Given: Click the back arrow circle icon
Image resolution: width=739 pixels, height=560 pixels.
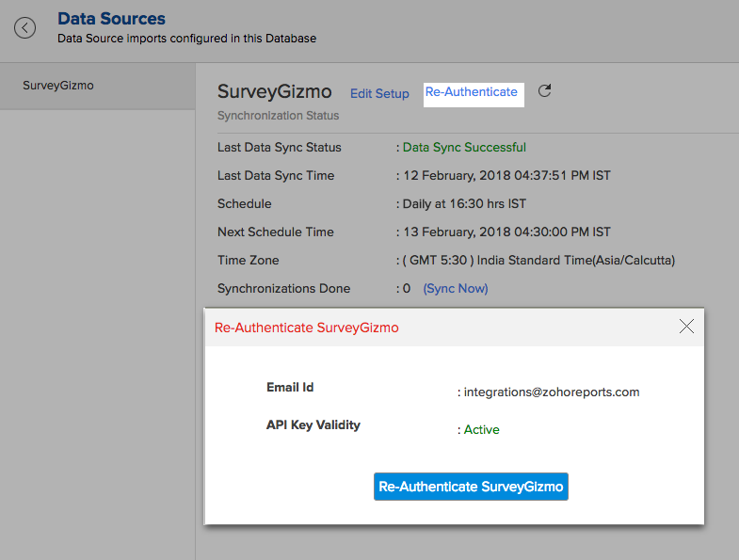Looking at the screenshot, I should [24, 28].
